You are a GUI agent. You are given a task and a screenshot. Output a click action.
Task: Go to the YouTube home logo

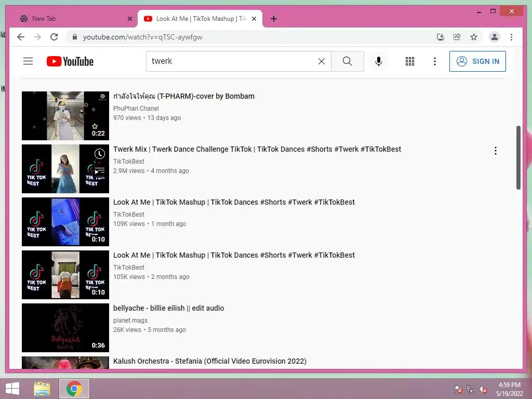click(70, 61)
